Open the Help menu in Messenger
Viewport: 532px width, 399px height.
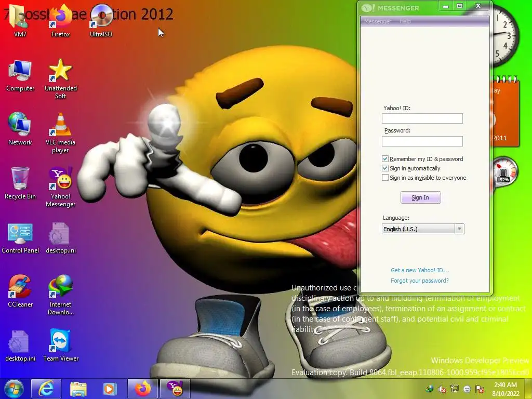[x=405, y=21]
